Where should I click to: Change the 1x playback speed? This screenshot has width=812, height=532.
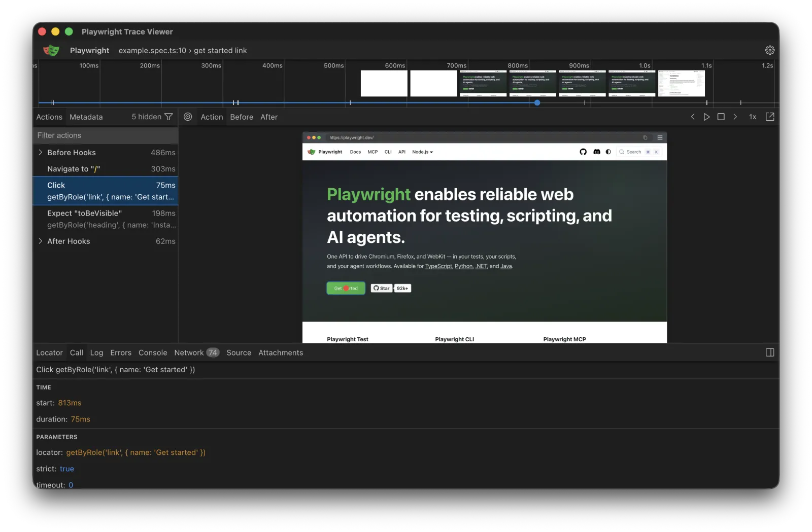coord(753,117)
